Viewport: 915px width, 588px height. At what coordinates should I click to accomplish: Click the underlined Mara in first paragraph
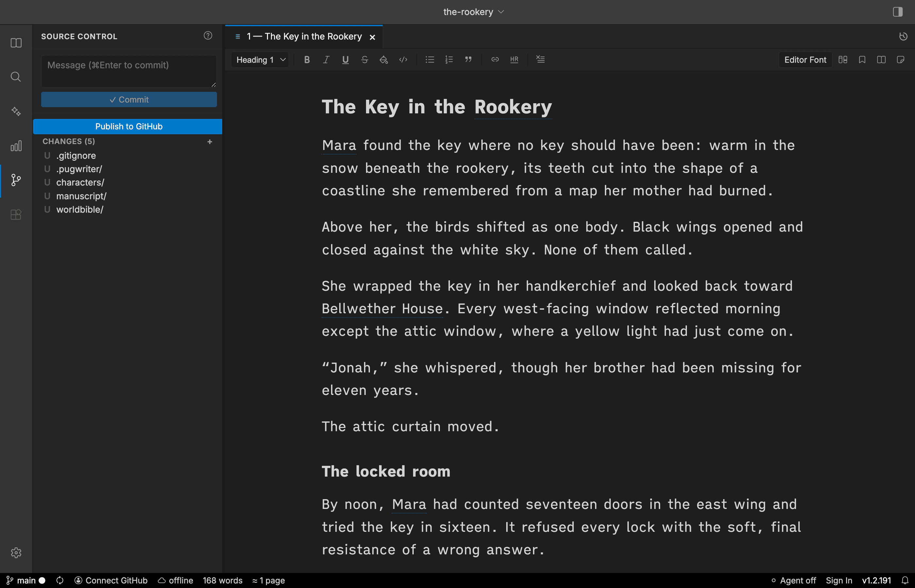pyautogui.click(x=339, y=145)
